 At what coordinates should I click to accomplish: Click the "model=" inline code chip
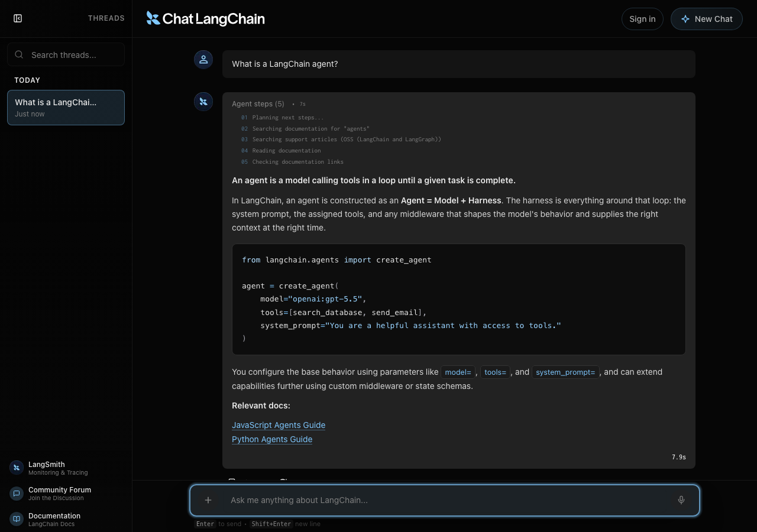pos(458,372)
